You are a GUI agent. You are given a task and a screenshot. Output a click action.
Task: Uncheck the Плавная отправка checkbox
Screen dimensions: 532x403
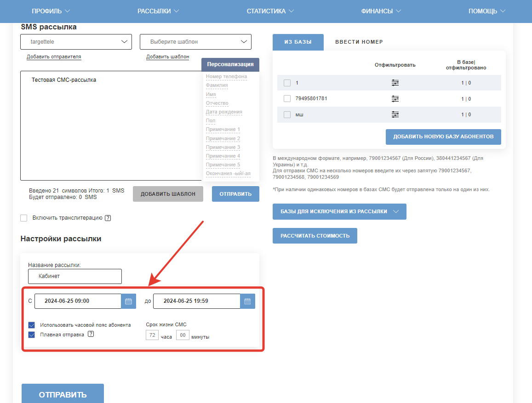coord(32,335)
